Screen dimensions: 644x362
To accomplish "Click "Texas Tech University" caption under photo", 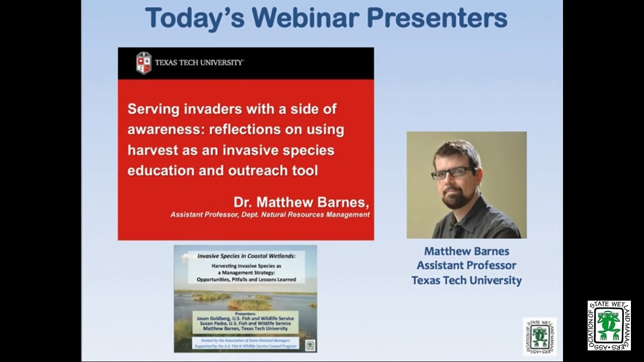I will click(466, 280).
